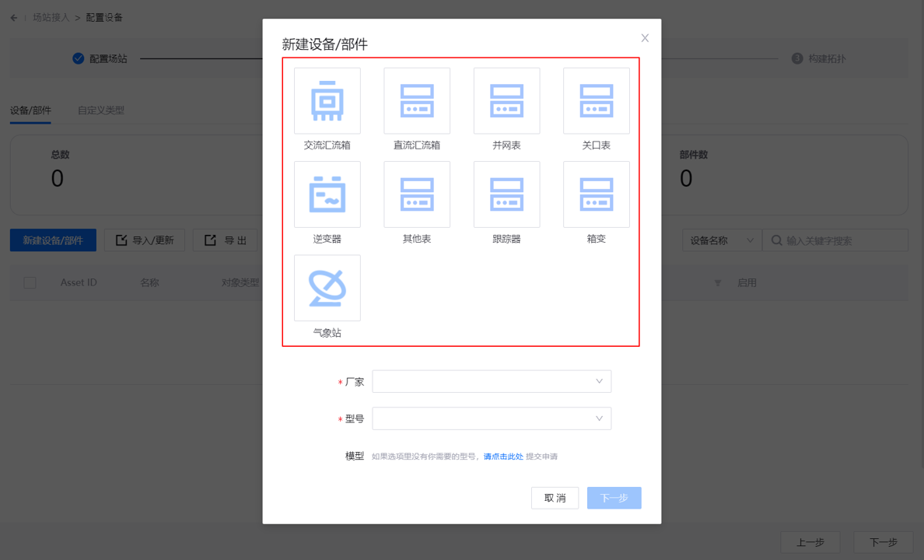Select the 交流汇流箱 device icon
This screenshot has height=560, width=924.
tap(327, 101)
